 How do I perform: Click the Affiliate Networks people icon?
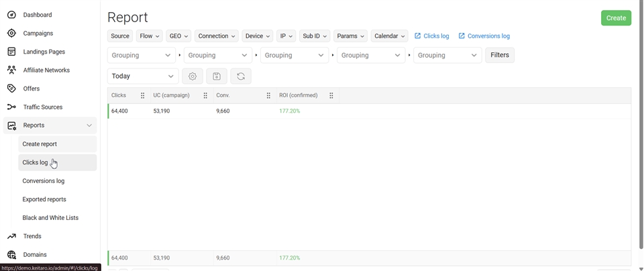[11, 70]
